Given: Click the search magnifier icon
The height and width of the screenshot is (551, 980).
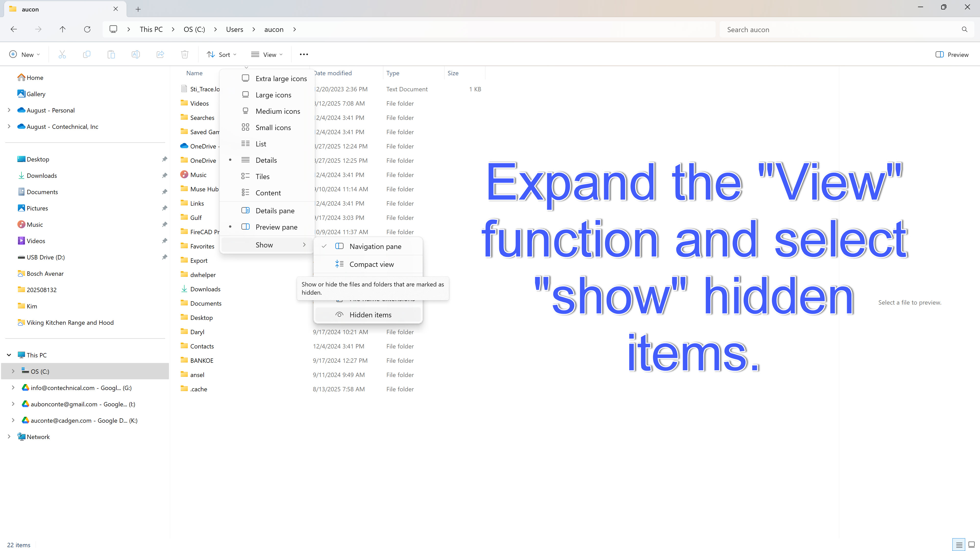Looking at the screenshot, I should click(x=964, y=29).
